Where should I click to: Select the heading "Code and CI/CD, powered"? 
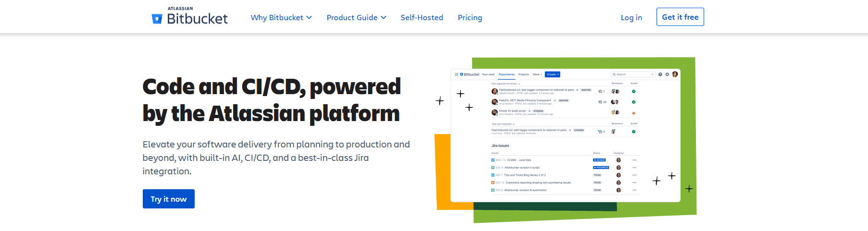pyautogui.click(x=272, y=87)
